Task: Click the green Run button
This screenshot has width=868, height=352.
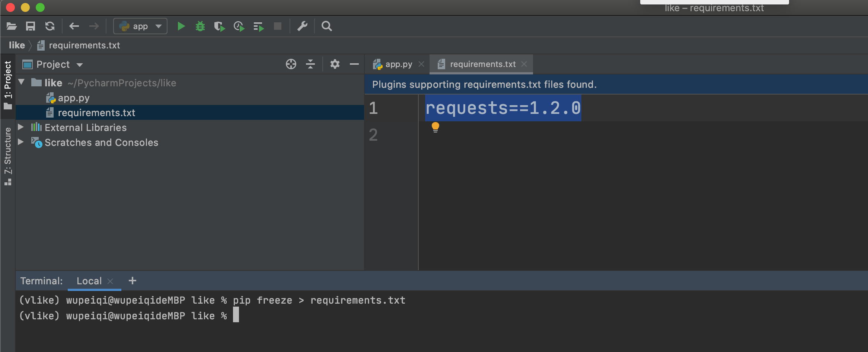Action: (181, 26)
